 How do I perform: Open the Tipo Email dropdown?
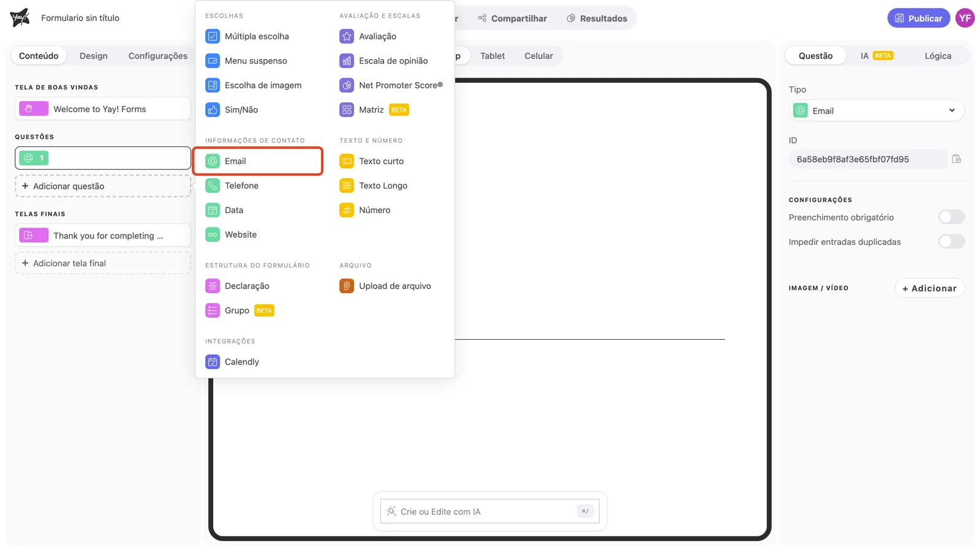tap(876, 111)
